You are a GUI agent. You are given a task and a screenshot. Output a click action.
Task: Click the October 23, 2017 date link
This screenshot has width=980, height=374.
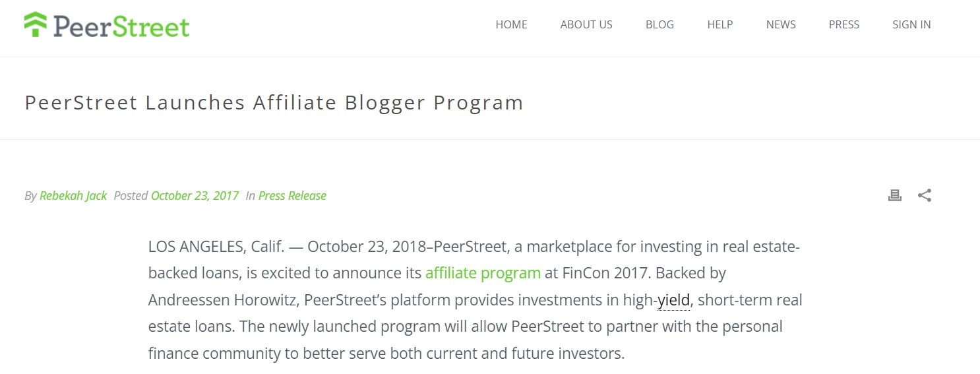[x=195, y=196]
